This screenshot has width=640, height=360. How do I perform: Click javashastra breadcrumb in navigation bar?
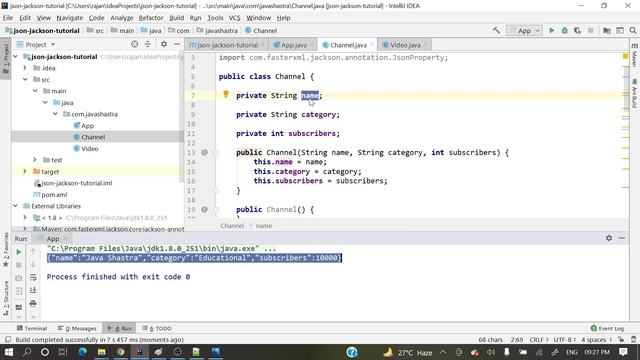(x=217, y=31)
